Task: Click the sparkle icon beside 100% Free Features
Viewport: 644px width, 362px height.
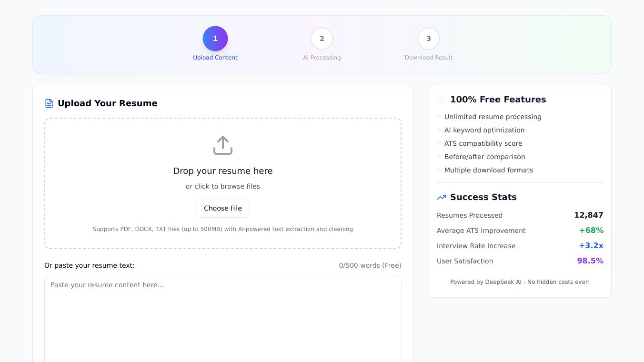Action: (442, 100)
